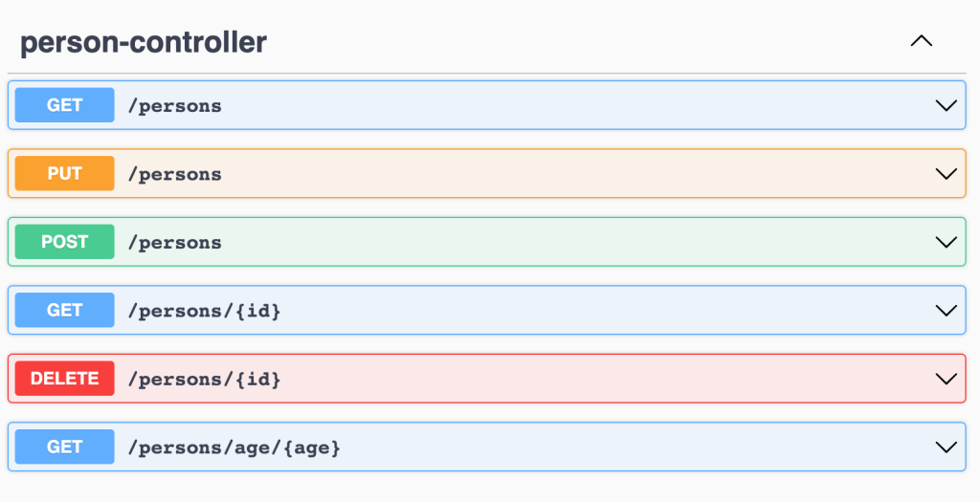The width and height of the screenshot is (980, 502).
Task: Click the red DELETE method badge
Action: pyautogui.click(x=65, y=379)
